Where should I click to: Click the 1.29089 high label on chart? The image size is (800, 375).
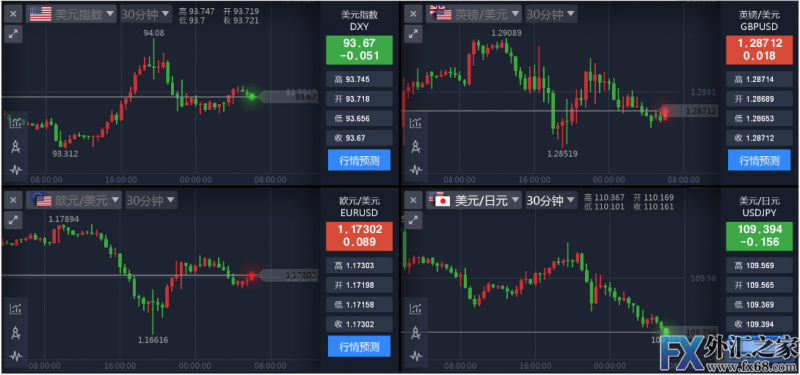pos(506,33)
